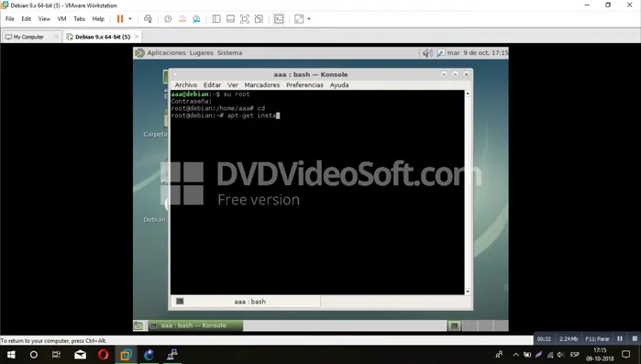This screenshot has height=364, width=641.
Task: Click the stretch guest display icon
Action: (x=299, y=18)
